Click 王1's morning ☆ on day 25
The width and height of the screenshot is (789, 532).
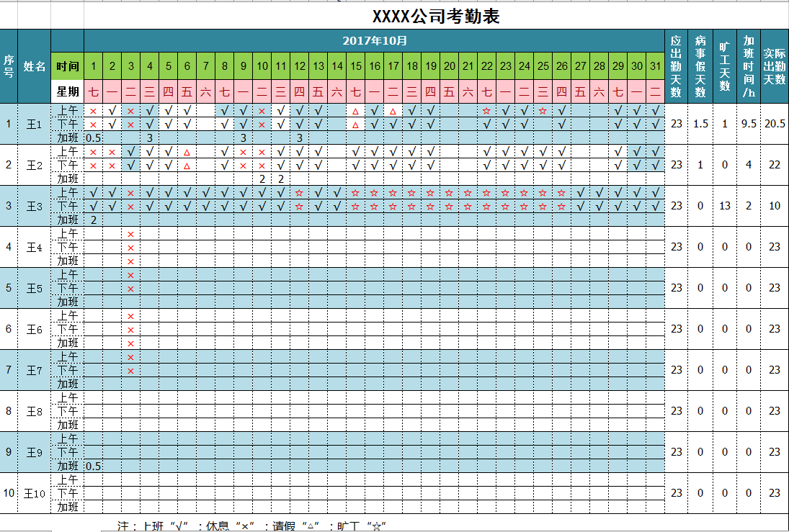(x=543, y=111)
